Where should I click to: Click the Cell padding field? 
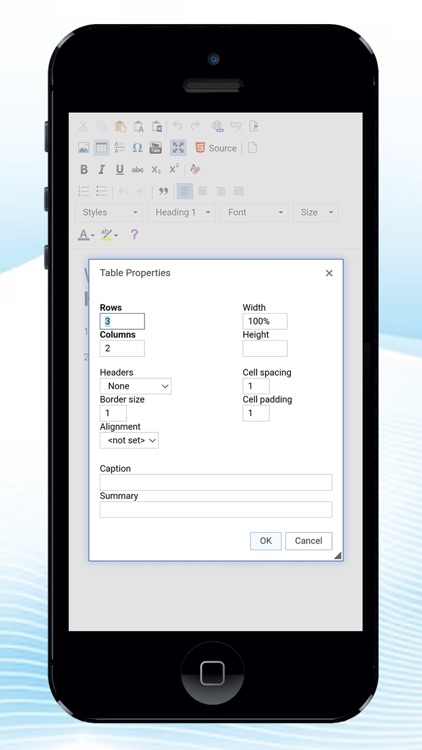click(x=256, y=413)
